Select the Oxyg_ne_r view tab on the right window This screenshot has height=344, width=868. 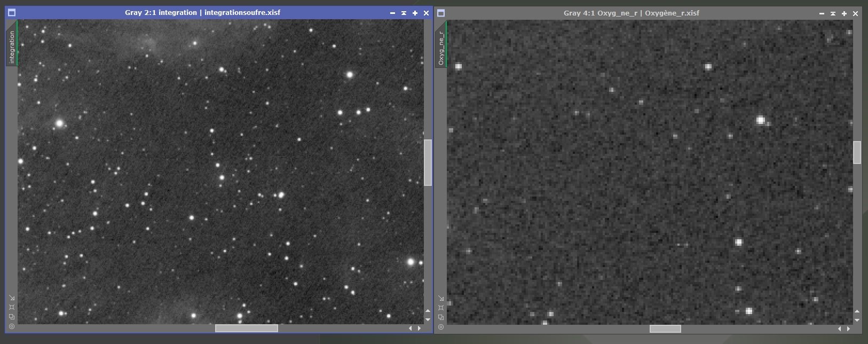(x=441, y=44)
